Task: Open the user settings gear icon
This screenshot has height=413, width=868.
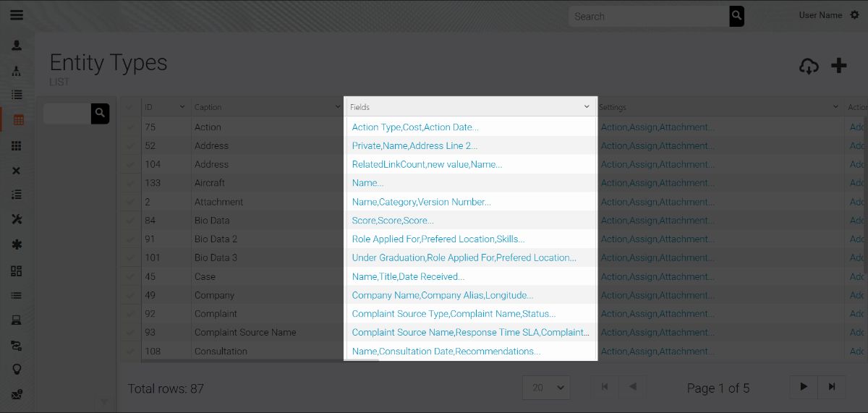Action: point(855,15)
